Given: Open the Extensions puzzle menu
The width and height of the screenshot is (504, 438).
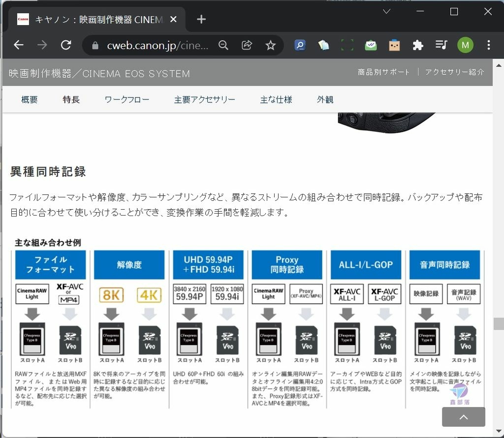Looking at the screenshot, I should 417,45.
